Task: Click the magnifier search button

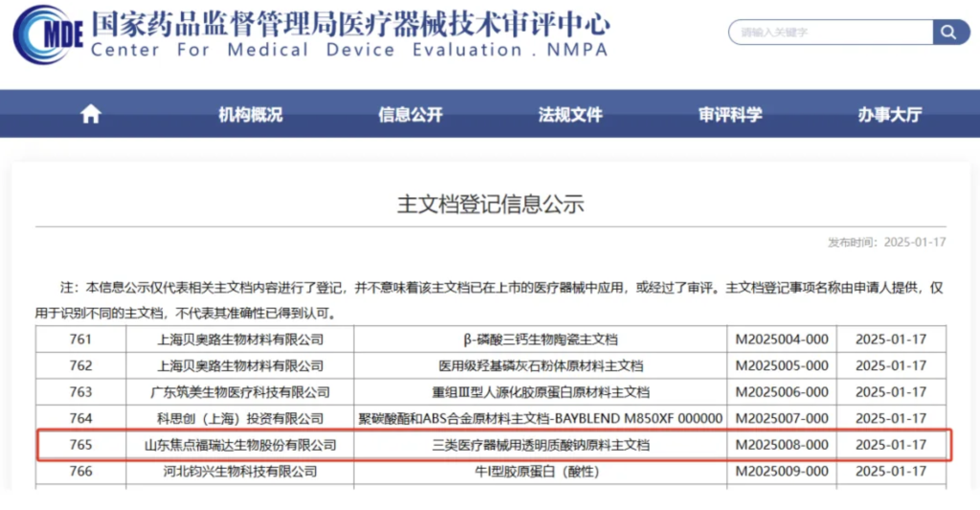Action: (949, 32)
